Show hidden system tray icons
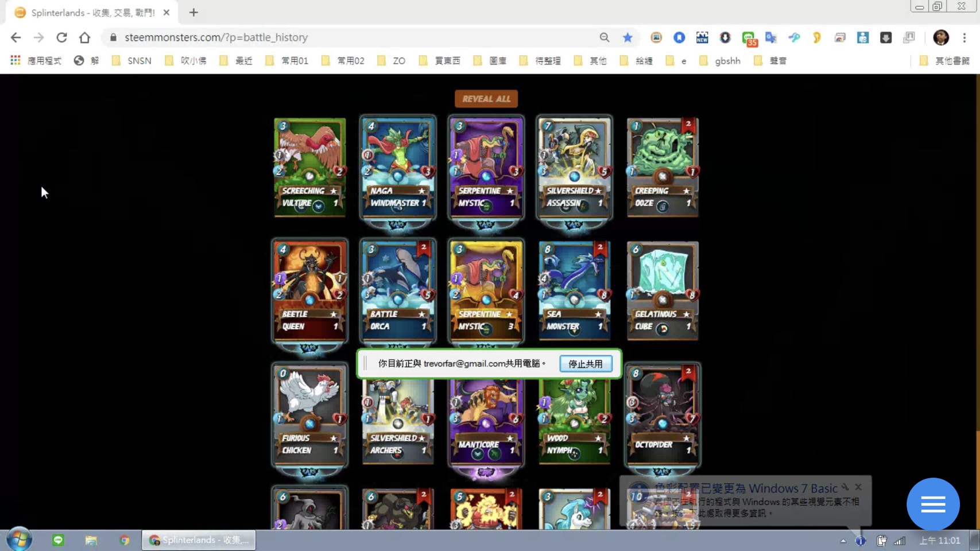The height and width of the screenshot is (551, 980). [843, 541]
